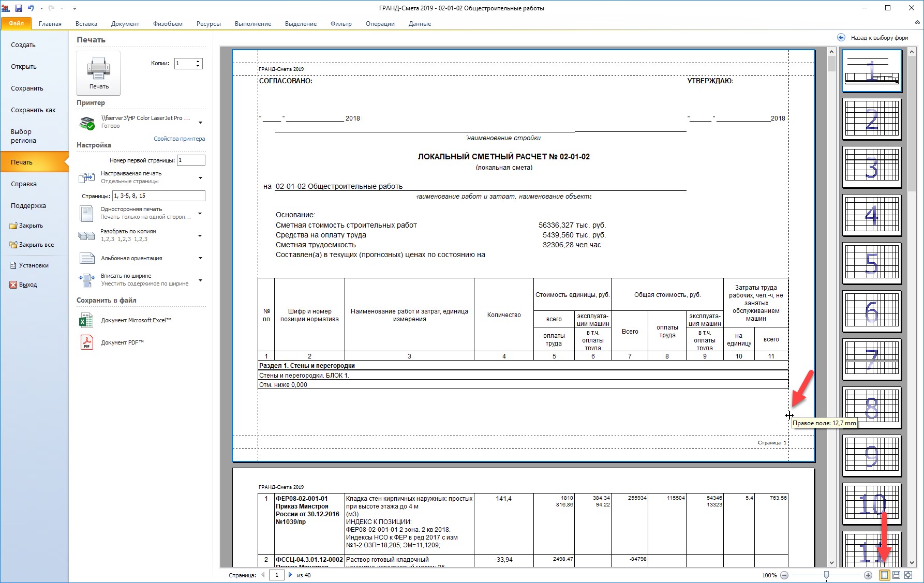The height and width of the screenshot is (583, 924).
Task: Go to next page arrow in status bar
Action: point(290,575)
